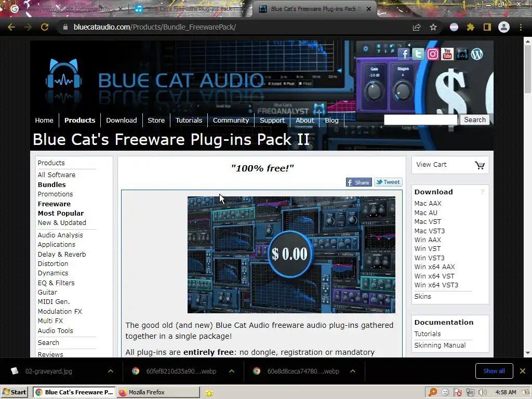Close the downloads bar
This screenshot has height=399, width=532.
tap(523, 371)
